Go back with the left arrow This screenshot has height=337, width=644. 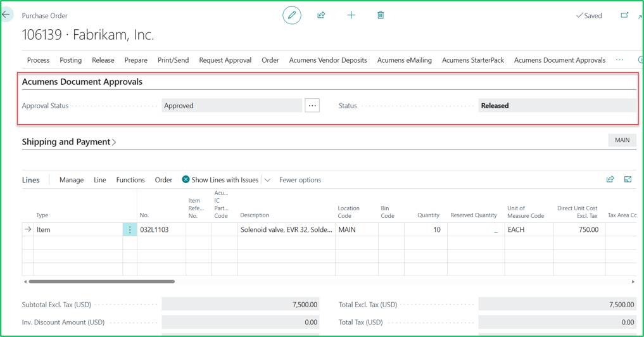(x=6, y=15)
